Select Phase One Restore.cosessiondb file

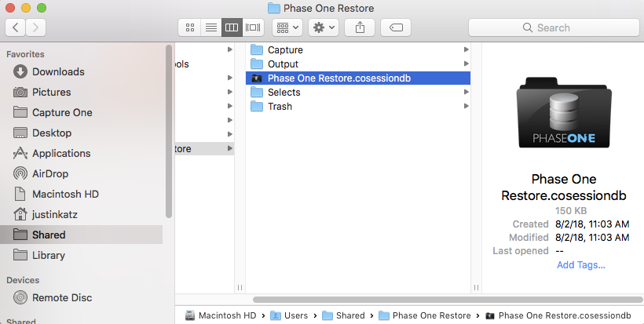click(x=358, y=78)
